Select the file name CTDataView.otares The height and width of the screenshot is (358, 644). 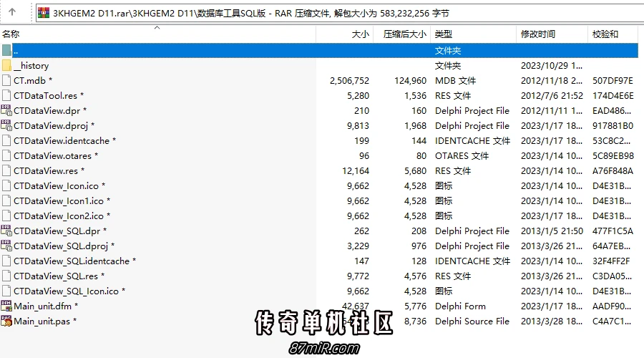click(x=52, y=156)
